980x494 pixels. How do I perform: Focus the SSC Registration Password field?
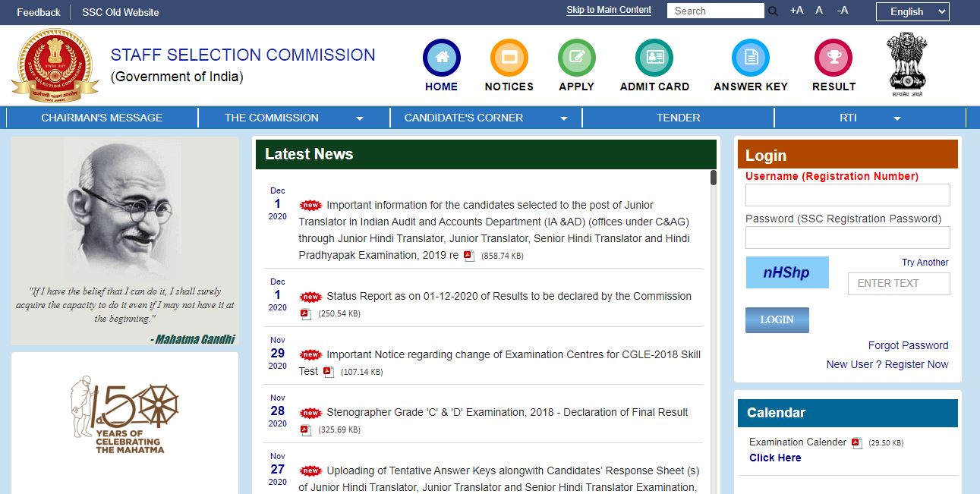click(848, 238)
